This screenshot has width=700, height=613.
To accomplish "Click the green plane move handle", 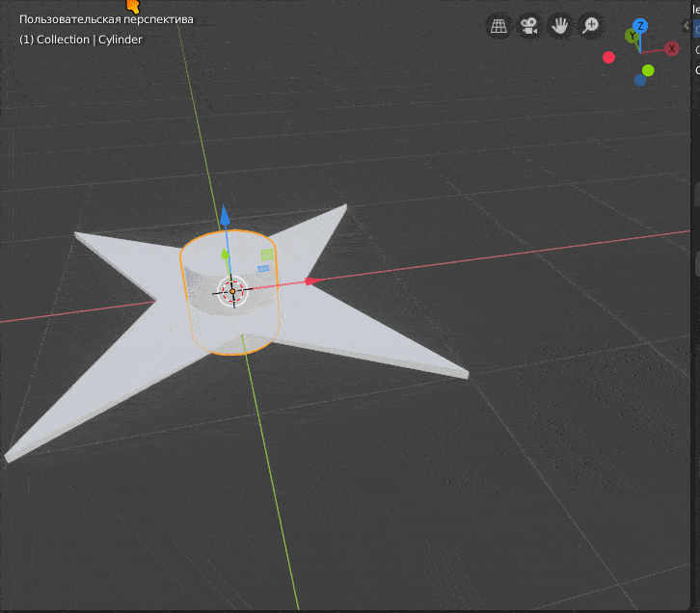I will 267,254.
